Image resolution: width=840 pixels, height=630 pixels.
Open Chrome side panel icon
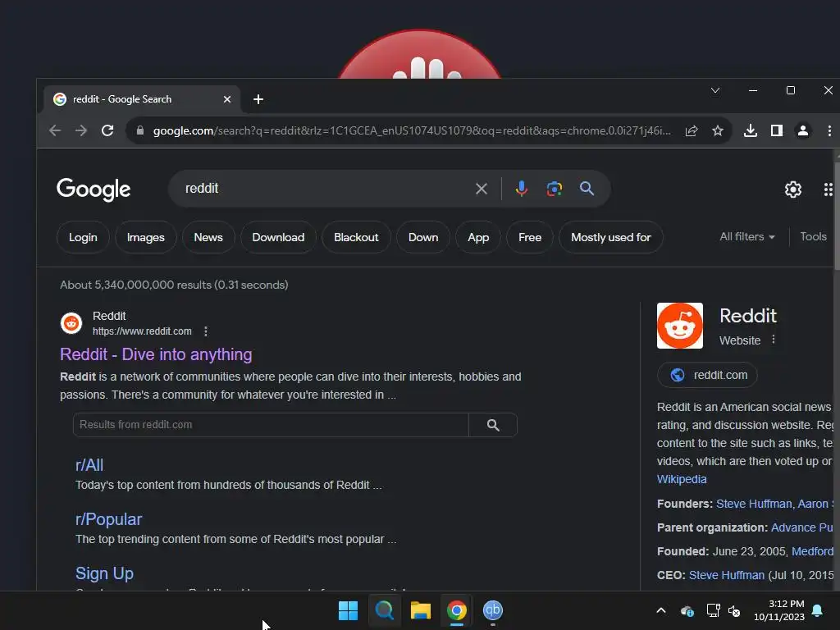[x=777, y=130]
